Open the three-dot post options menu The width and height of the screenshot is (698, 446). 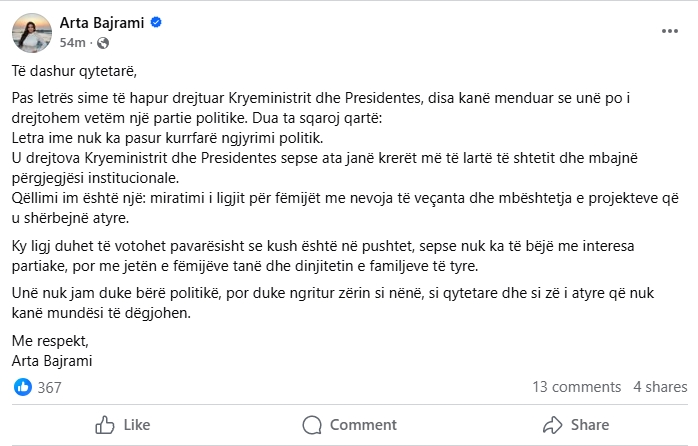click(669, 31)
